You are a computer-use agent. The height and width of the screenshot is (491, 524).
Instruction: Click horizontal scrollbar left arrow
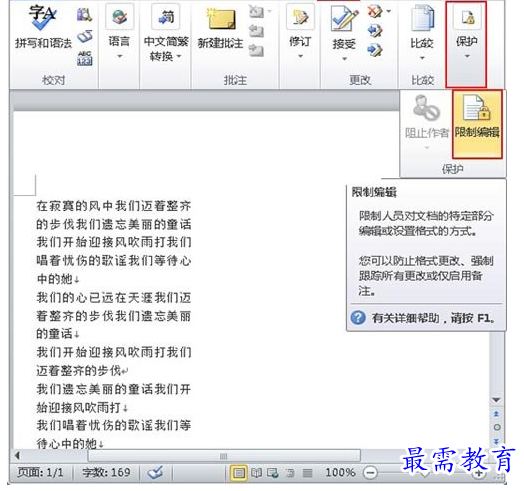[x=17, y=455]
